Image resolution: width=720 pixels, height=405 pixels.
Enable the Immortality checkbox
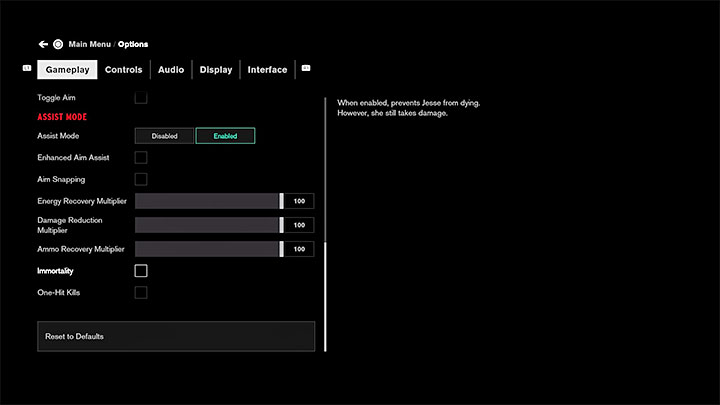pos(141,271)
